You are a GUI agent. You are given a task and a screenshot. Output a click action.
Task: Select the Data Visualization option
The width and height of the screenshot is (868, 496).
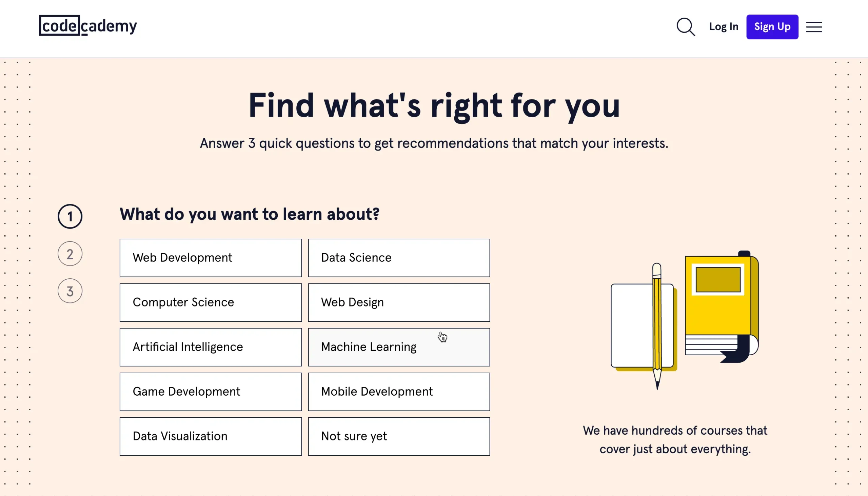tap(211, 436)
